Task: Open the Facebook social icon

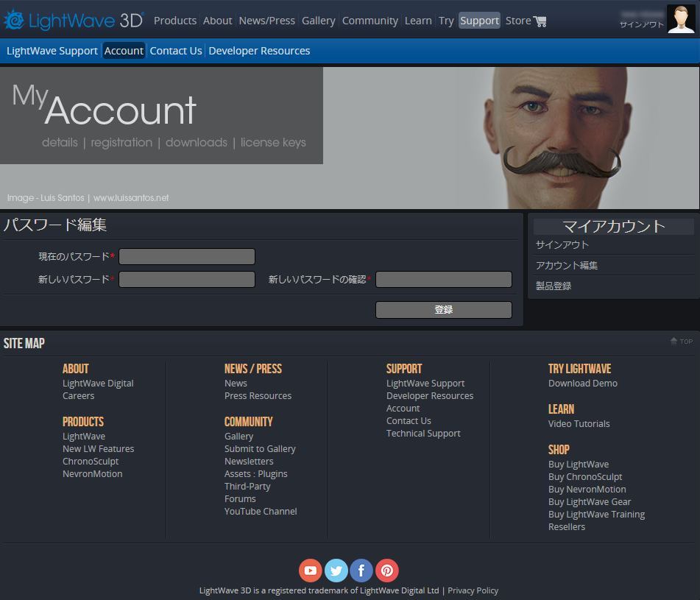Action: (x=361, y=570)
